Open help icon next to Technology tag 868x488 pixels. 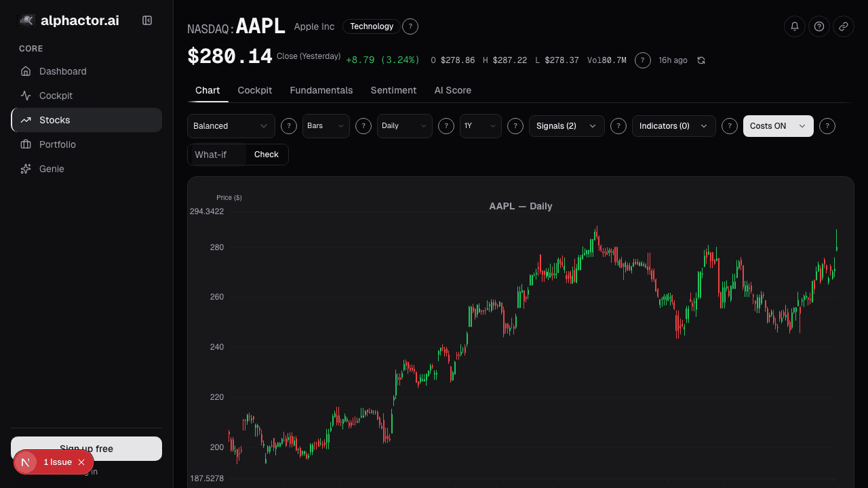pos(410,26)
